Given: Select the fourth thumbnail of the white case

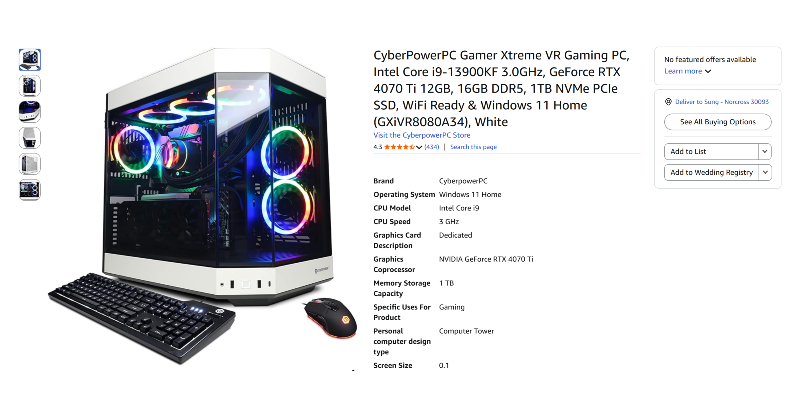Looking at the screenshot, I should point(30,138).
